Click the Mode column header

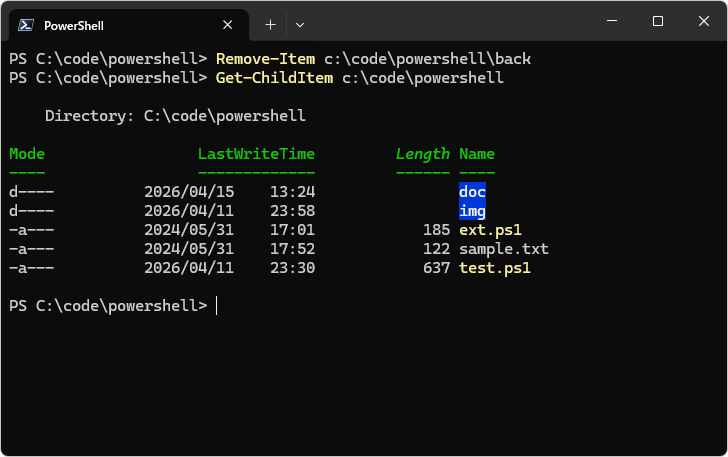[27, 154]
